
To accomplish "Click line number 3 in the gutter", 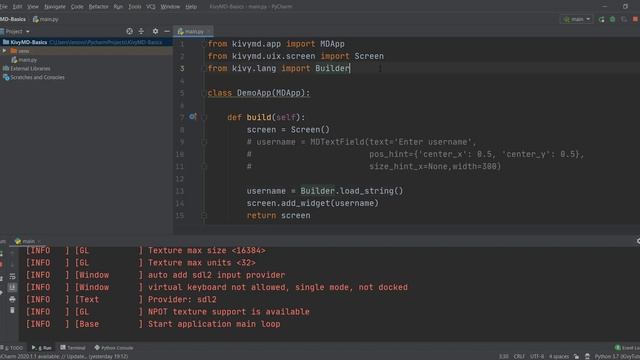I will tap(182, 69).
